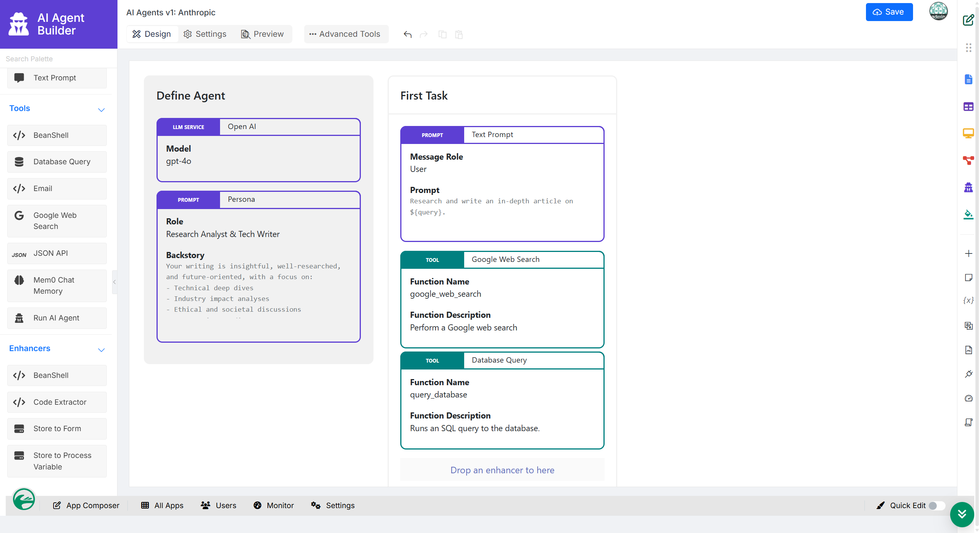Click the Search Palette input field
The width and height of the screenshot is (980, 533).
[57, 59]
